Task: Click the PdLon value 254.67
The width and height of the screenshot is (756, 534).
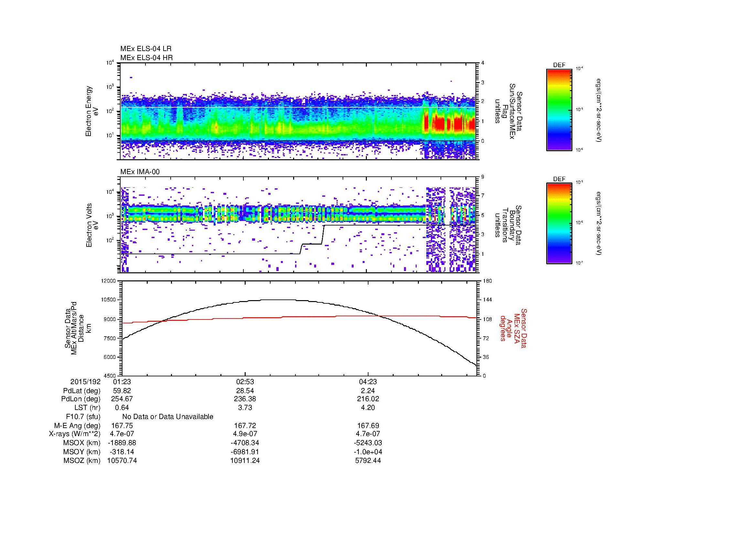Action: tap(122, 399)
